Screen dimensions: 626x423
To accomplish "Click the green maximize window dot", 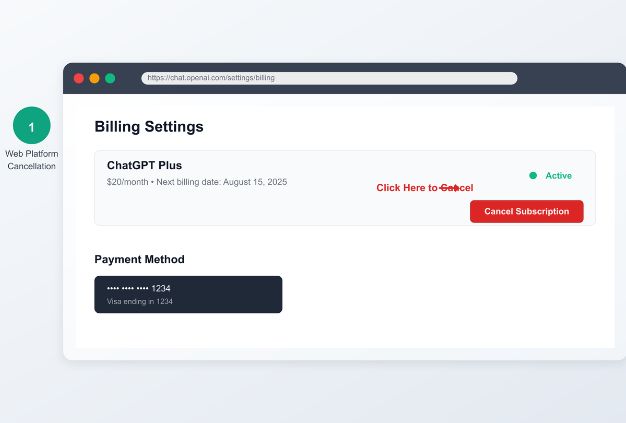I will [110, 78].
